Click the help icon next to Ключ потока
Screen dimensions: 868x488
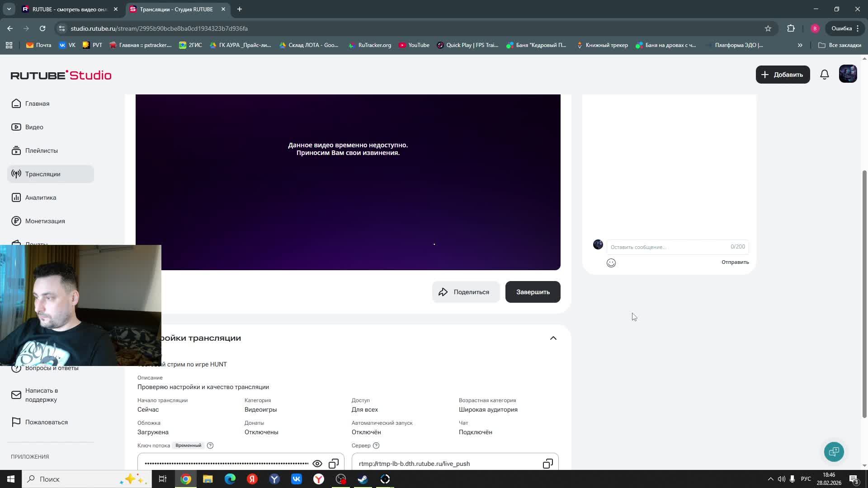[210, 446]
